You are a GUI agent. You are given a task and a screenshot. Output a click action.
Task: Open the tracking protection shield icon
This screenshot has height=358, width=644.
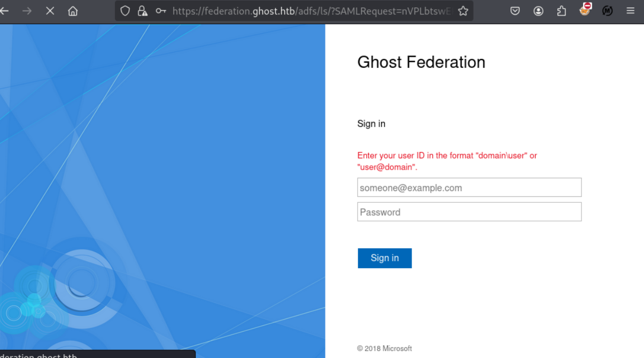[125, 11]
